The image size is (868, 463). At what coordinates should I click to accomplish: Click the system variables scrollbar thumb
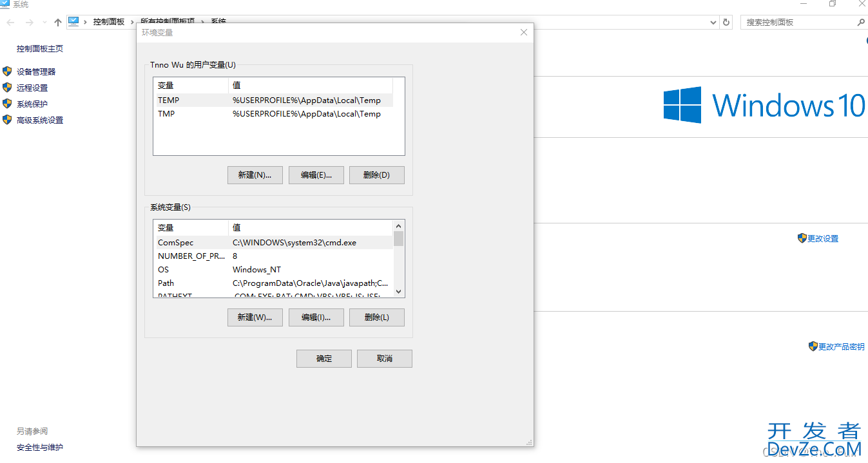[x=398, y=239]
